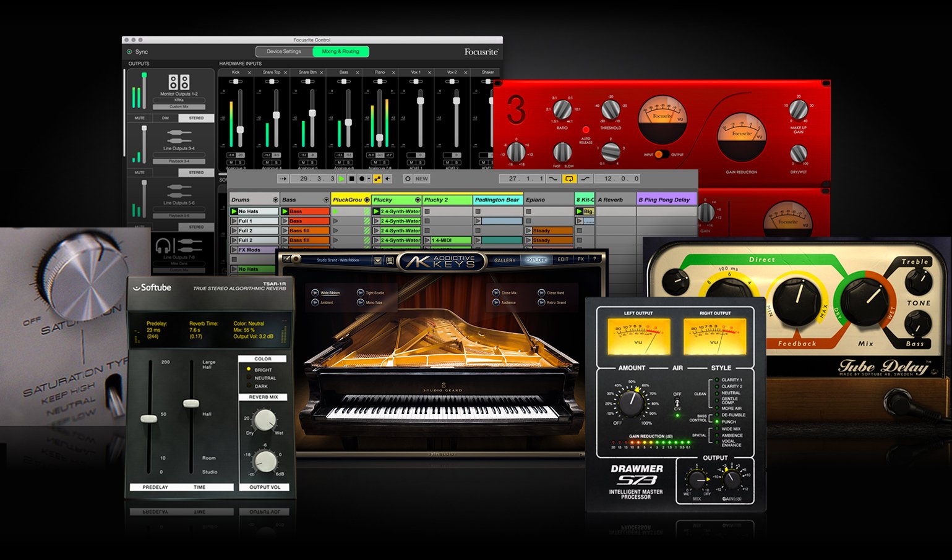This screenshot has width=952, height=560.
Task: Hit the green Play button in Ableton transport
Action: pos(341,179)
